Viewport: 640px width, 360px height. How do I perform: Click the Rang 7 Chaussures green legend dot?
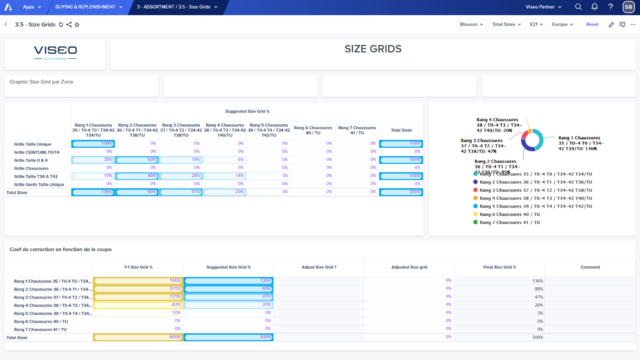475,222
